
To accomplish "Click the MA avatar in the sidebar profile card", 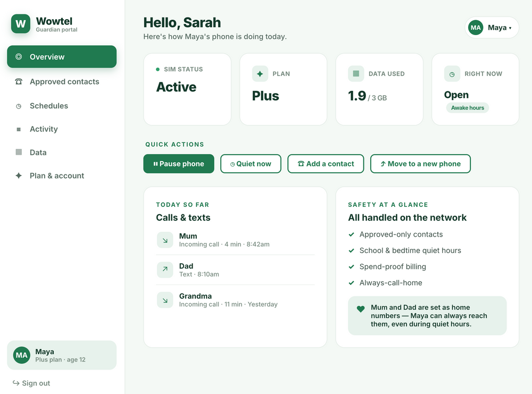I will (22, 355).
